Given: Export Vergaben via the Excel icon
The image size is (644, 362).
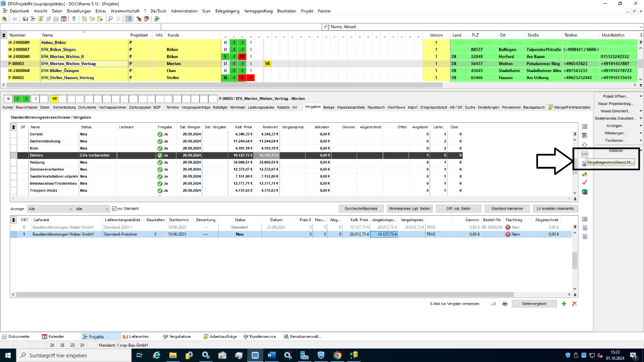Looking at the screenshot, I should tap(584, 191).
